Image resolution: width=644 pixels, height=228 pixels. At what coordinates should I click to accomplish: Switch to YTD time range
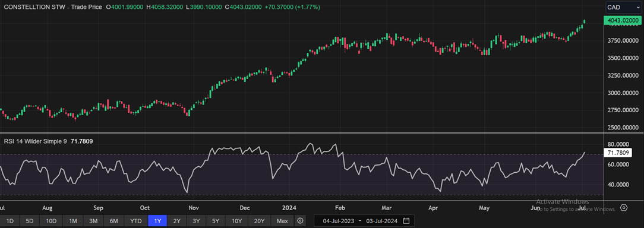136,221
